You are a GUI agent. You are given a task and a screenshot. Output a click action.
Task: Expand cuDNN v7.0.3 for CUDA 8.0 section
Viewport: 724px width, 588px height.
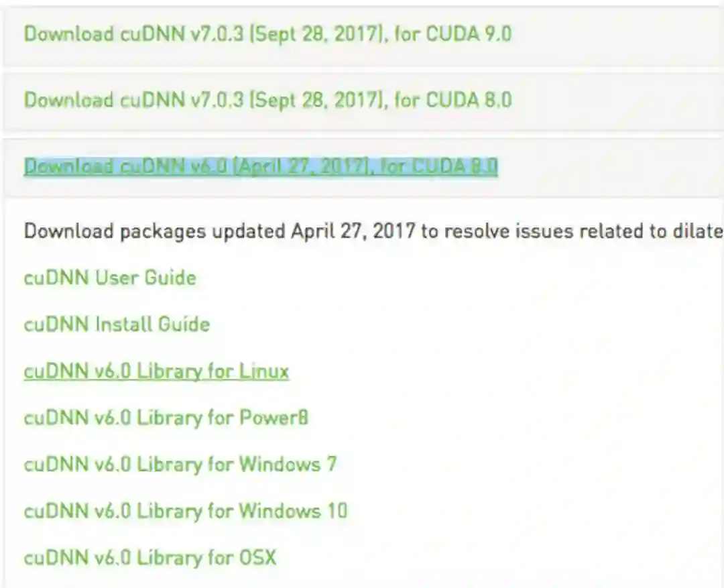pos(267,101)
